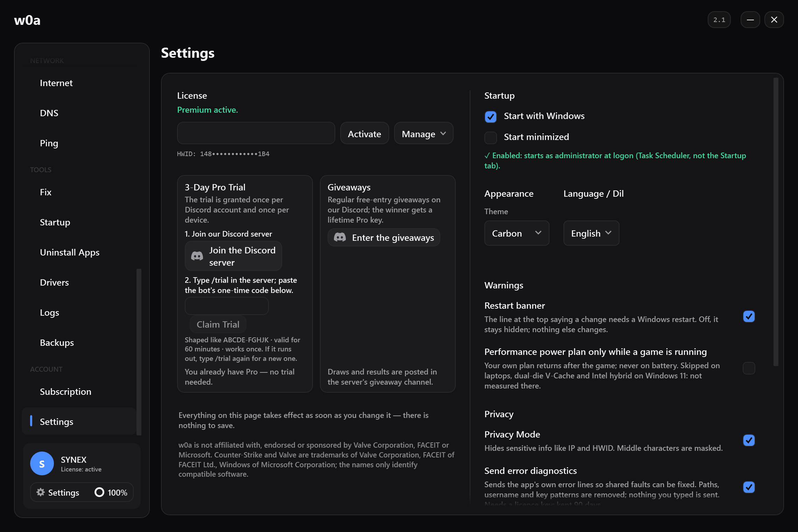Toggle the Restart banner checkbox
The width and height of the screenshot is (798, 532).
pos(749,316)
